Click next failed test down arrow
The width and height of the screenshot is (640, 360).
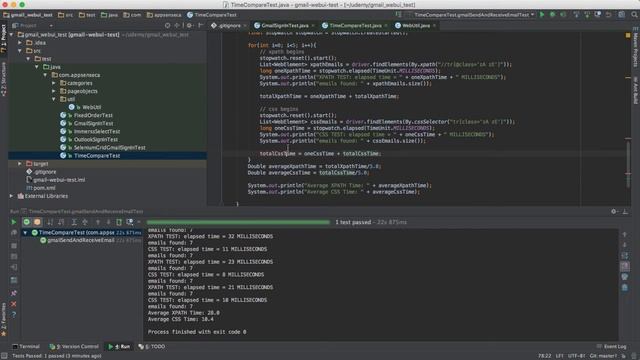(109, 222)
